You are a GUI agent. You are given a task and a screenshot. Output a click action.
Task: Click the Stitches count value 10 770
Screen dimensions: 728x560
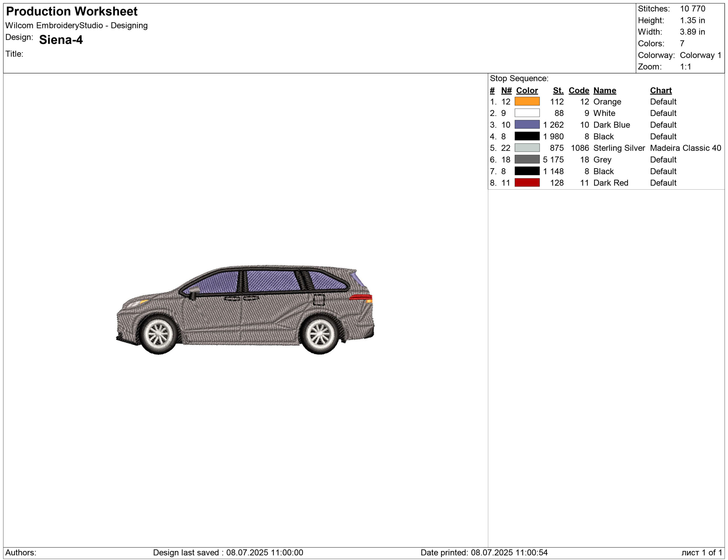coord(692,9)
